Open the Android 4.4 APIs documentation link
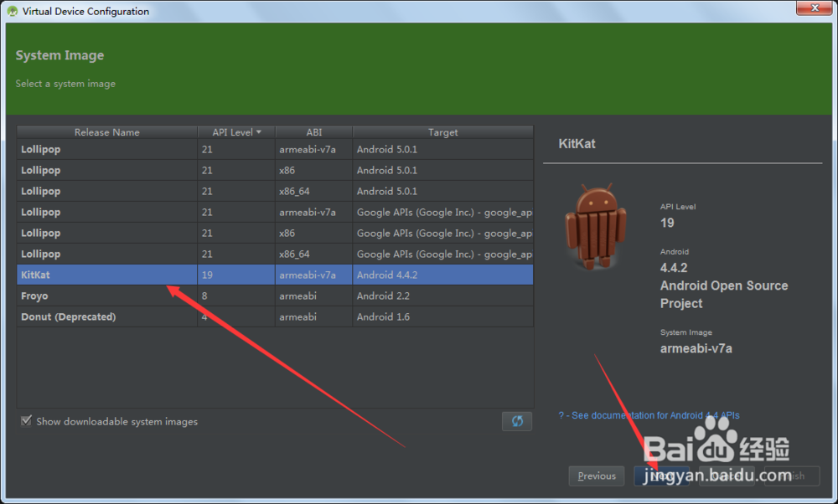Screen dimensions: 838x504 pos(649,415)
